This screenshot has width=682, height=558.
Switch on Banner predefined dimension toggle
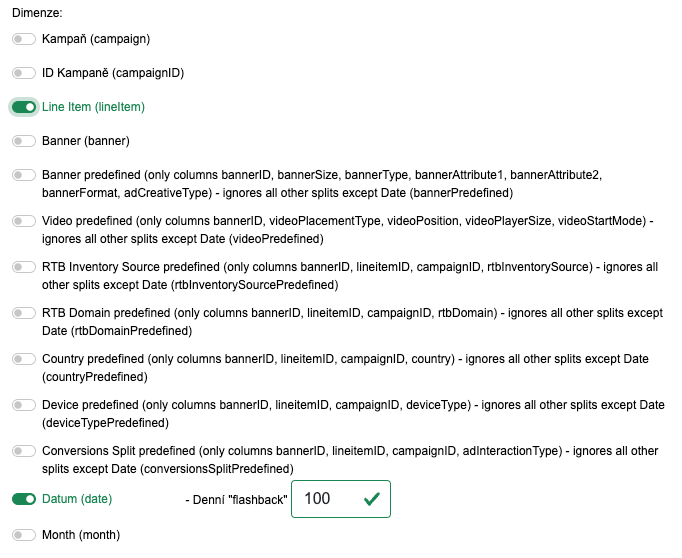click(24, 175)
